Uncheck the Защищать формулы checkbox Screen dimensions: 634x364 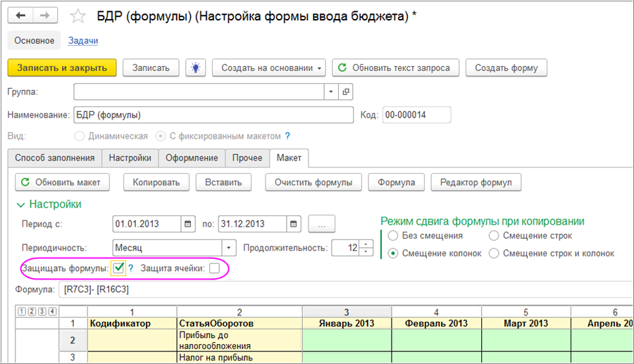[x=118, y=268]
